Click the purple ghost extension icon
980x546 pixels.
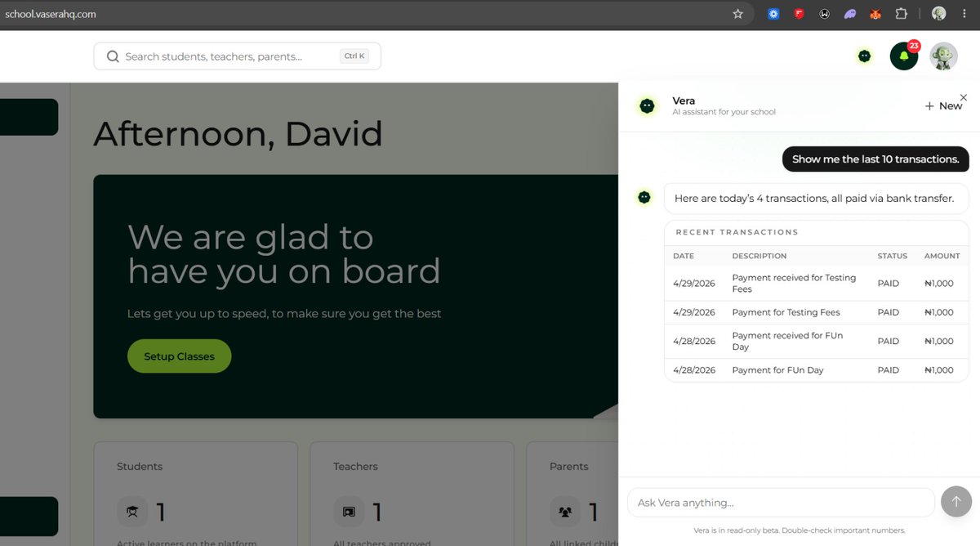[850, 14]
